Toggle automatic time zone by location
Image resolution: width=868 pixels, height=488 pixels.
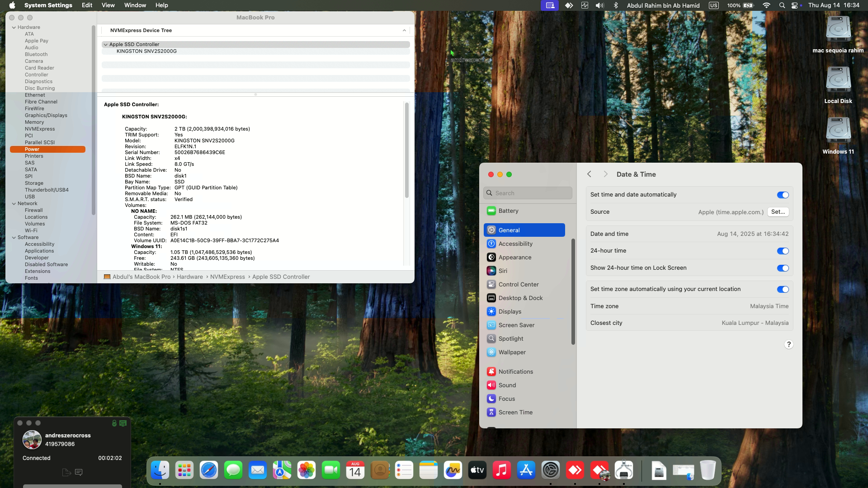tap(783, 290)
